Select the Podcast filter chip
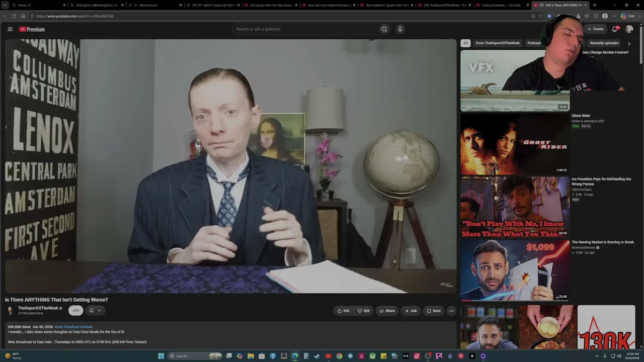The image size is (644, 362). 534,43
